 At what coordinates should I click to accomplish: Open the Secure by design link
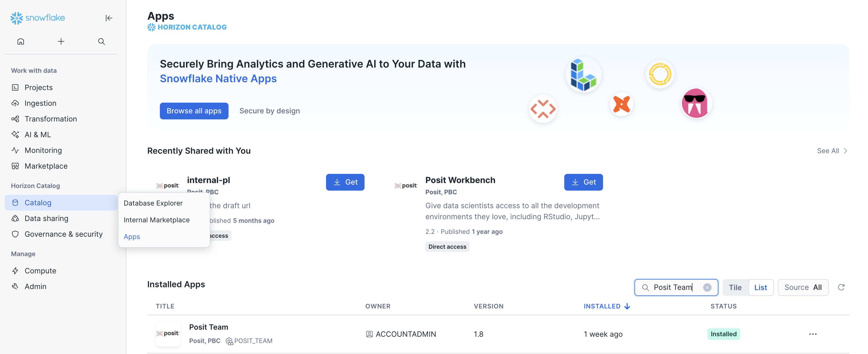click(x=270, y=111)
